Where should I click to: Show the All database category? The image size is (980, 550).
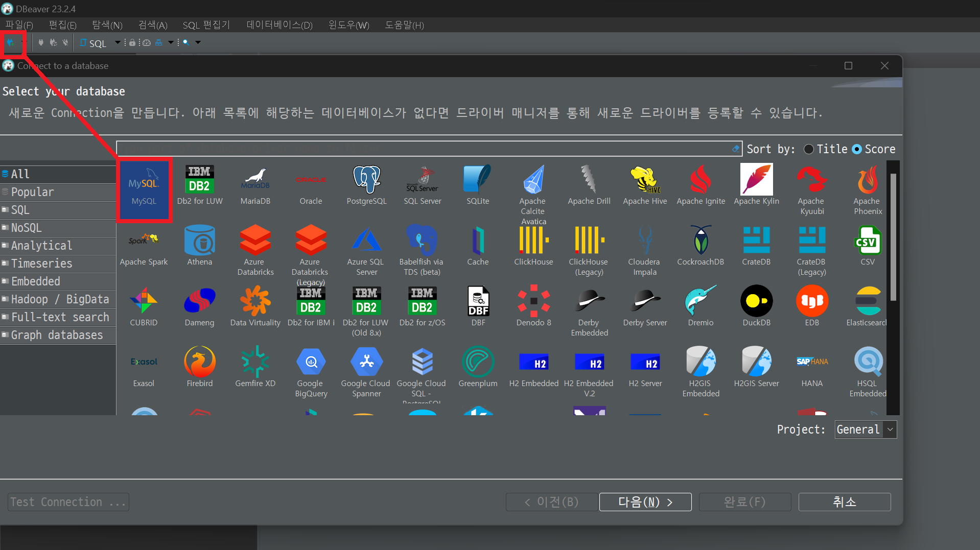click(x=58, y=174)
